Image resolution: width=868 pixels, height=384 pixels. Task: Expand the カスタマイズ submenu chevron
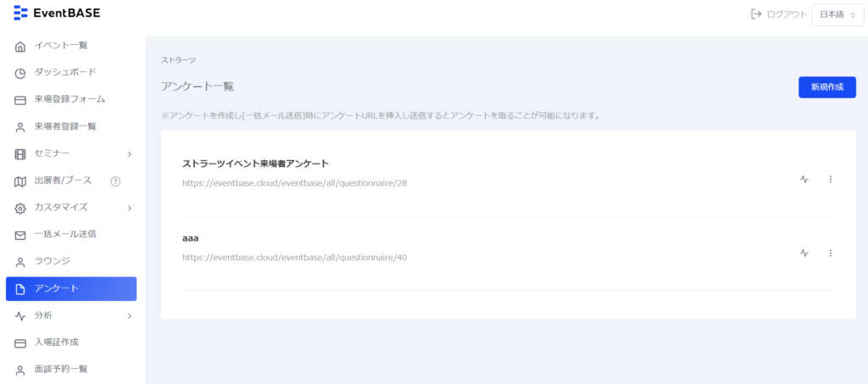[130, 208]
